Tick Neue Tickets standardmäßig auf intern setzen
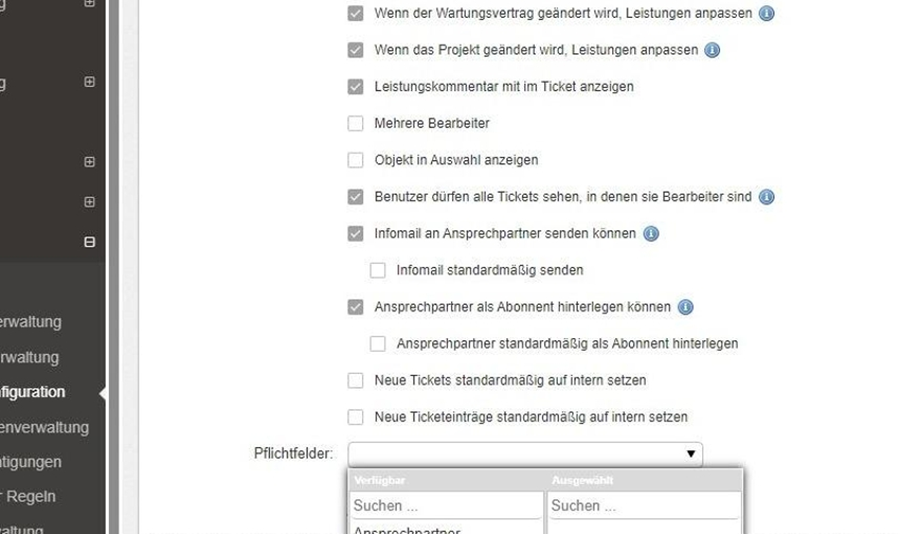The image size is (900, 534). pyautogui.click(x=355, y=380)
